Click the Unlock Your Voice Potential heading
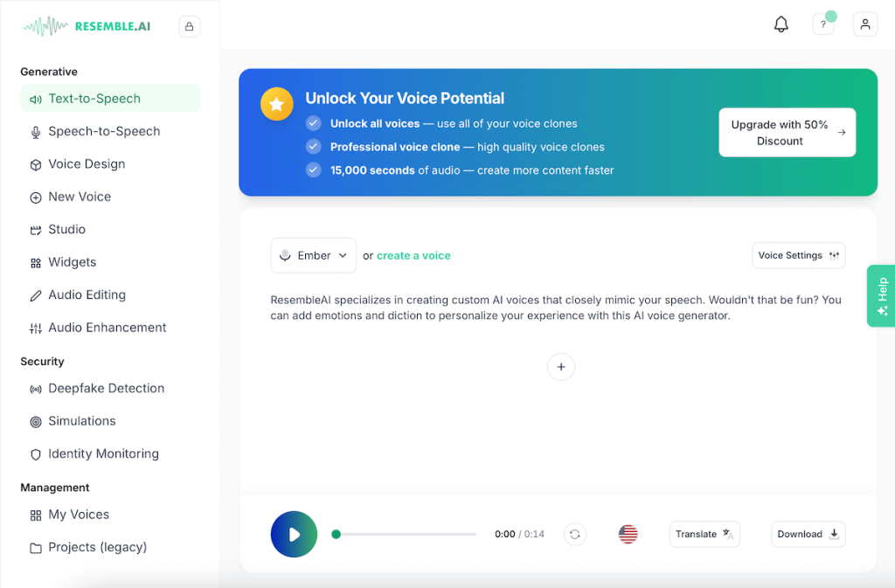Viewport: 895px width, 588px height. [x=405, y=98]
